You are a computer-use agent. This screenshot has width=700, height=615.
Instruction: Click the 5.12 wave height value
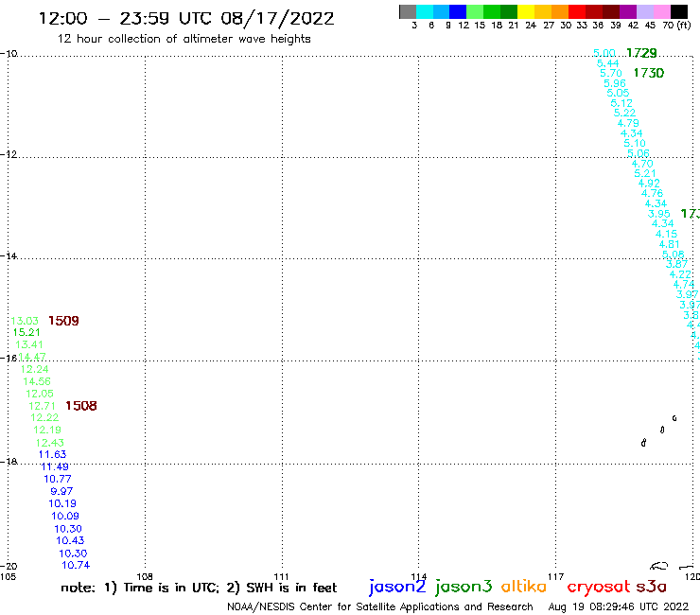coord(621,103)
